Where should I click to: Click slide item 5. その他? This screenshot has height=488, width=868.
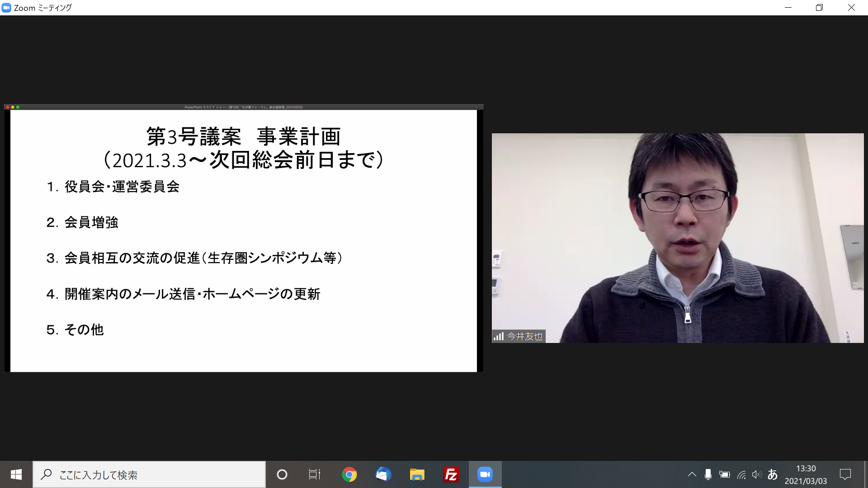tap(75, 330)
